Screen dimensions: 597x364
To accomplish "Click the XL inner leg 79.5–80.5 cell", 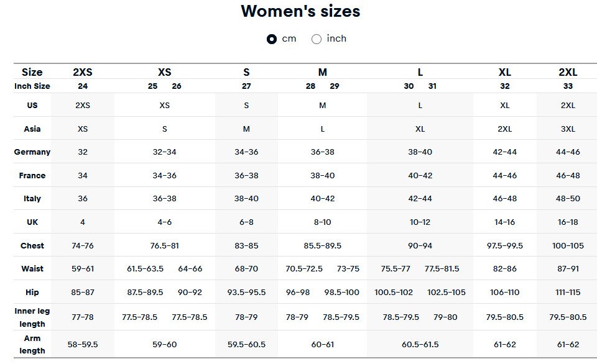I will 504,317.
